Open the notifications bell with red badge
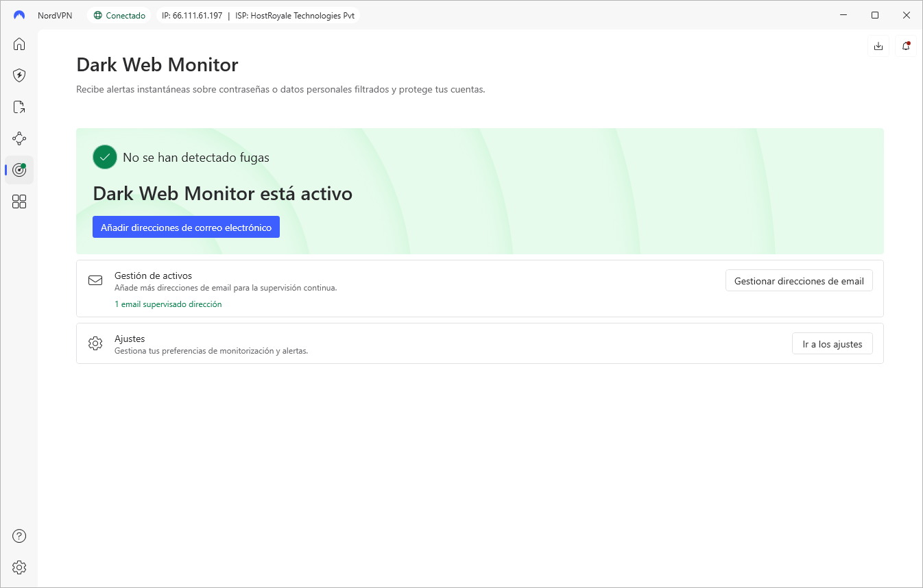 (x=905, y=45)
